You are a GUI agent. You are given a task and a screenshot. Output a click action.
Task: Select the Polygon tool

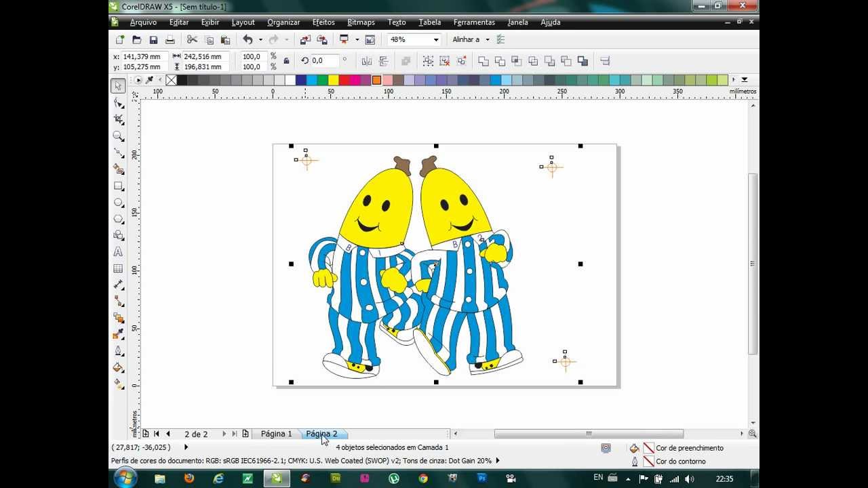point(118,219)
